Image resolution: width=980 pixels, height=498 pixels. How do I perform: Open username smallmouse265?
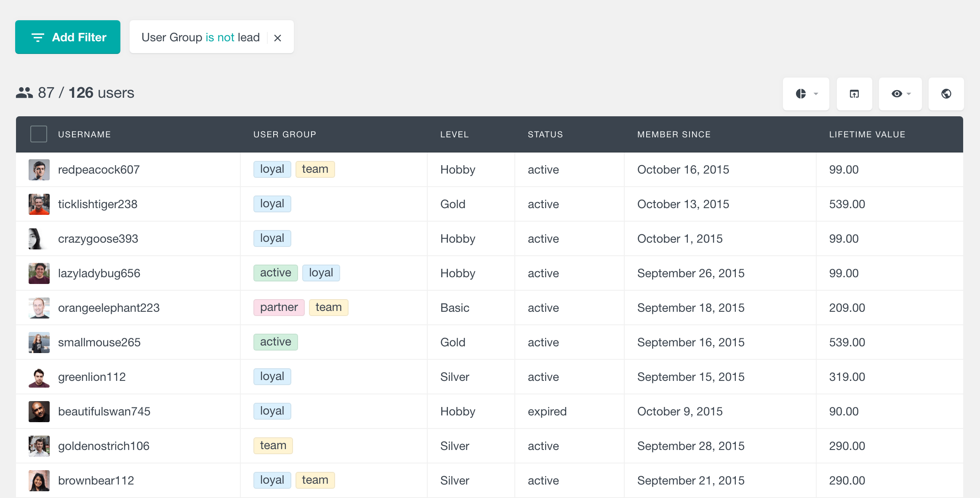pyautogui.click(x=99, y=343)
